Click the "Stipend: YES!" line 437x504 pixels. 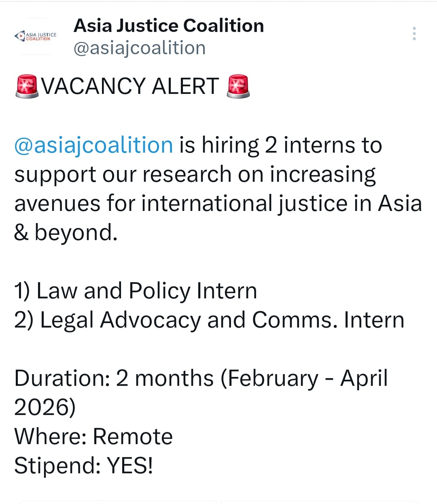click(84, 466)
